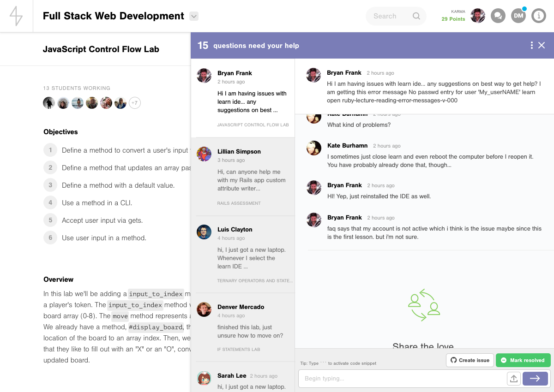Select Bryan Frank's question in the list
The image size is (554, 392).
tap(243, 98)
